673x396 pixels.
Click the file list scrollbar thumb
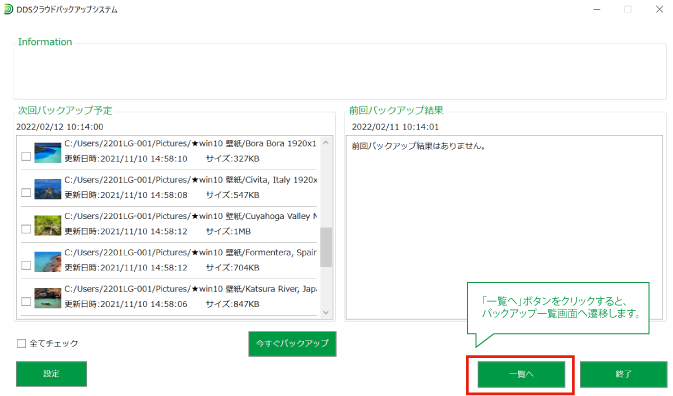(326, 247)
